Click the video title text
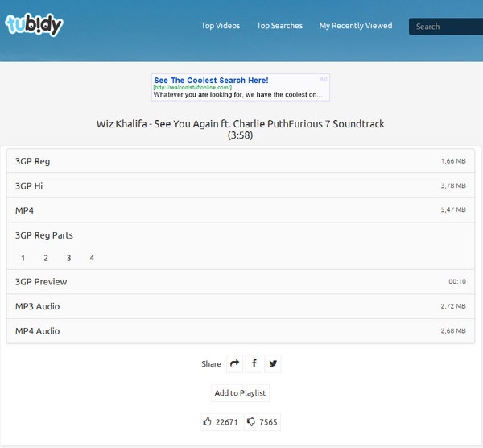Screen dimensions: 483x448 (x=240, y=129)
